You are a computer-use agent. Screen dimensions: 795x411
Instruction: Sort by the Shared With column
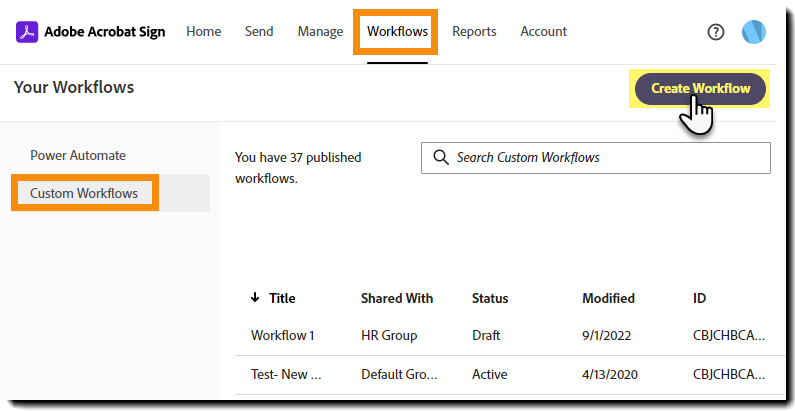396,298
